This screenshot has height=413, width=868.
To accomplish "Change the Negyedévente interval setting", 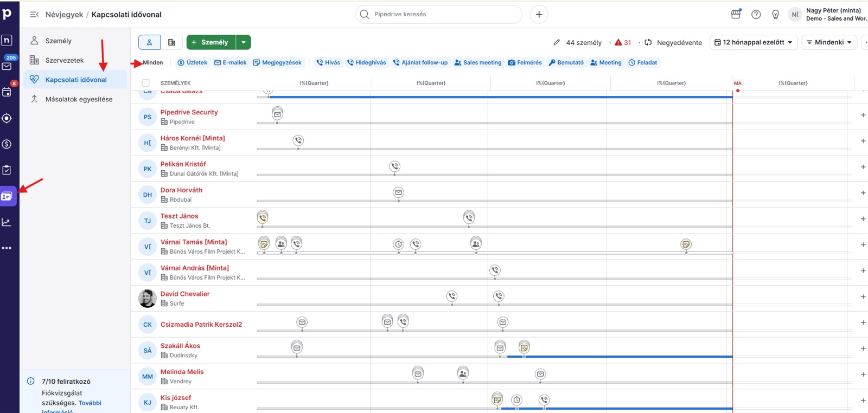I will point(673,42).
